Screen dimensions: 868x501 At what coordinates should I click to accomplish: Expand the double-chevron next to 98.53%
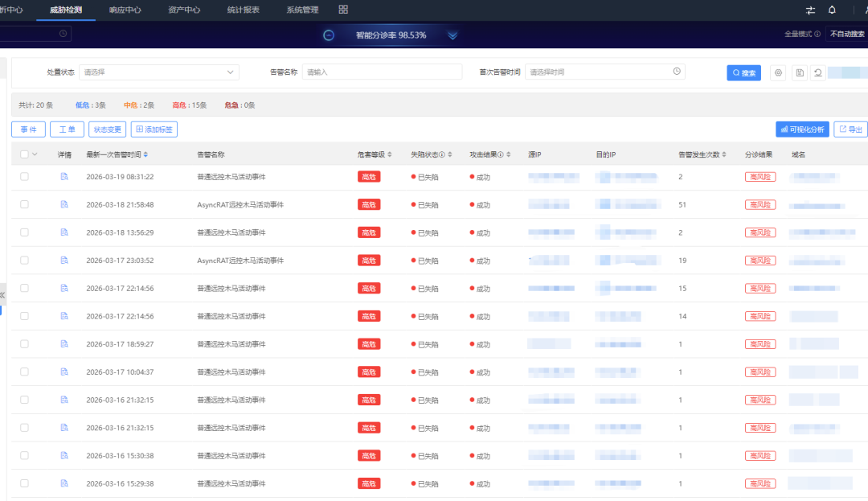coord(452,35)
